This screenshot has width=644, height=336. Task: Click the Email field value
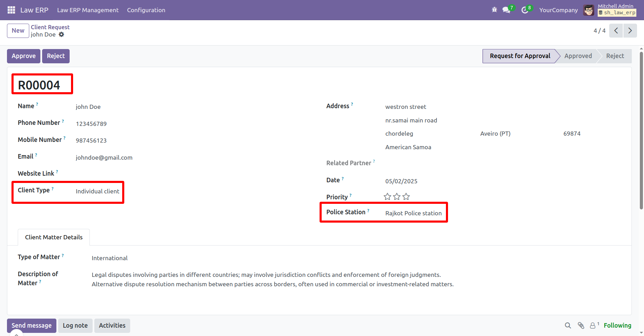104,158
